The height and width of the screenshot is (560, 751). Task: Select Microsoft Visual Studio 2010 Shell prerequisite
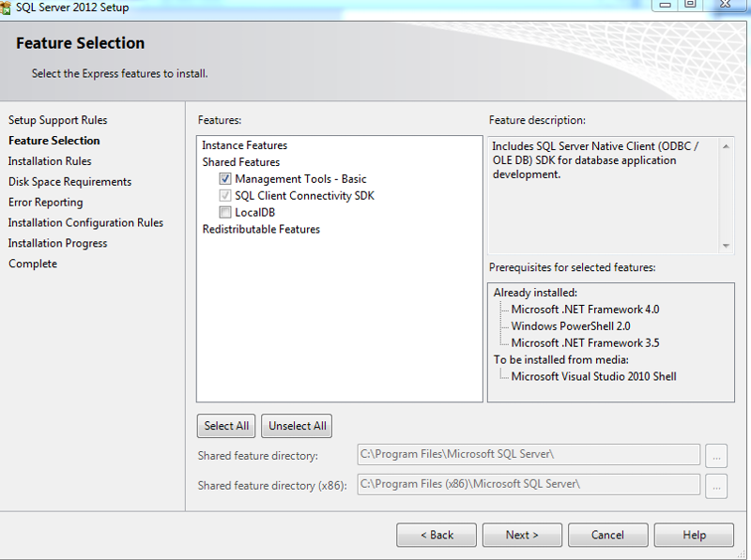coord(593,377)
